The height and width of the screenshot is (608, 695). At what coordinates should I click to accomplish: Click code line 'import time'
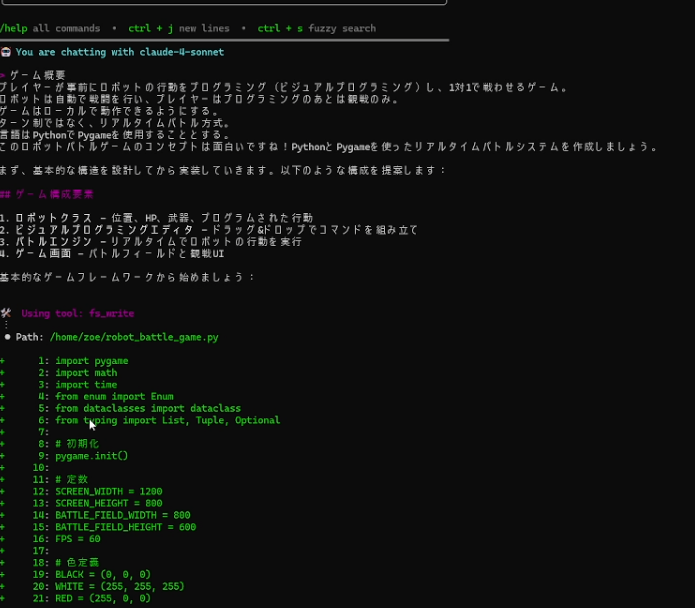click(x=86, y=385)
